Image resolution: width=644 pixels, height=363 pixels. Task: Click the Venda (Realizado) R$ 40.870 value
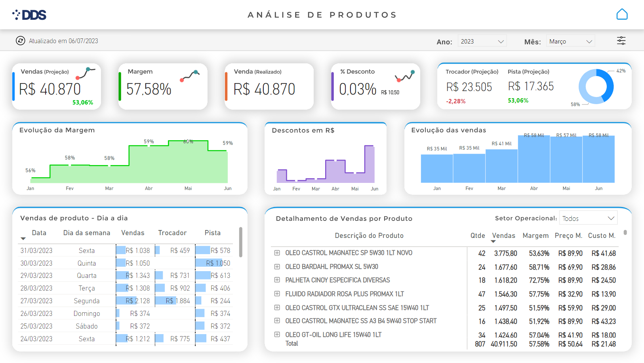264,89
